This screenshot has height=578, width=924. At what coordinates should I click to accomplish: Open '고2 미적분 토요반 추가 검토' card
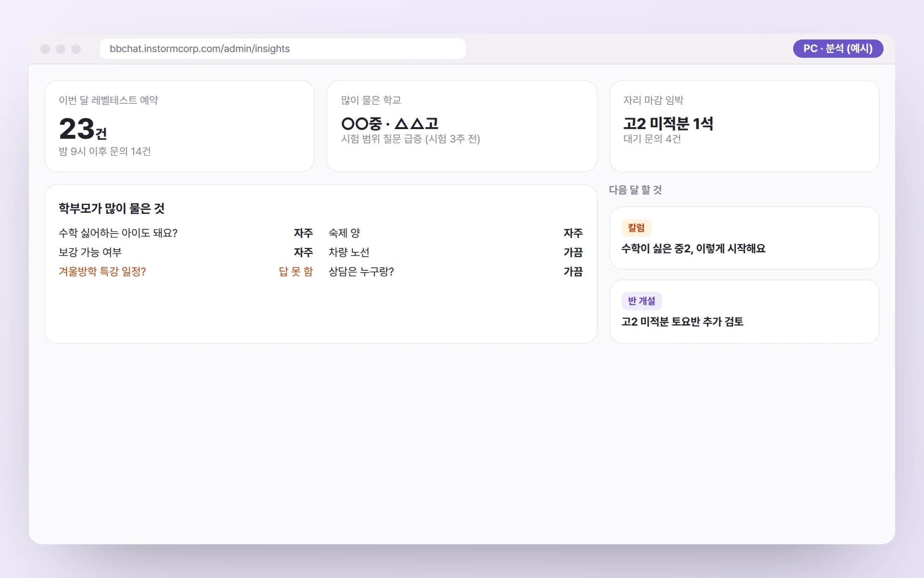click(x=744, y=312)
